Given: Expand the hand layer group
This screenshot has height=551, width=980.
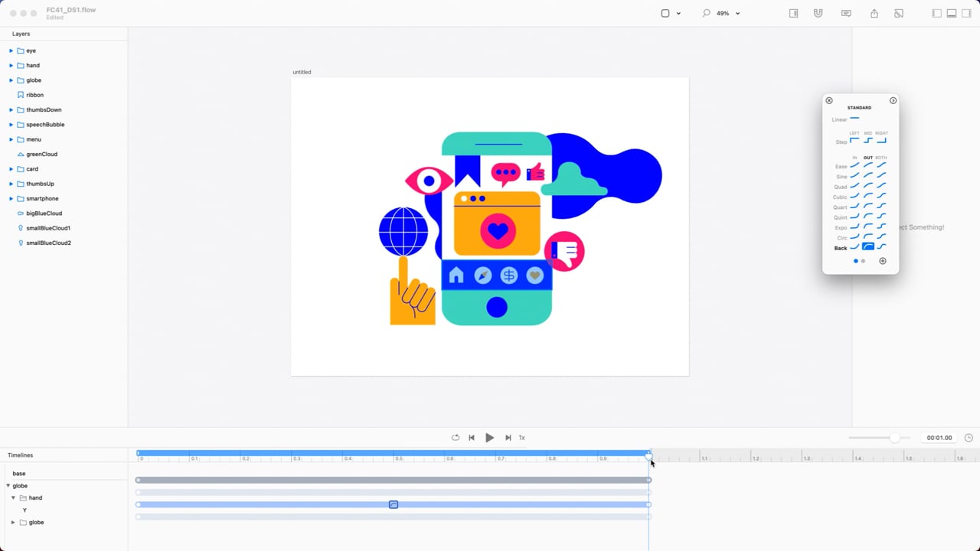Looking at the screenshot, I should pyautogui.click(x=11, y=65).
